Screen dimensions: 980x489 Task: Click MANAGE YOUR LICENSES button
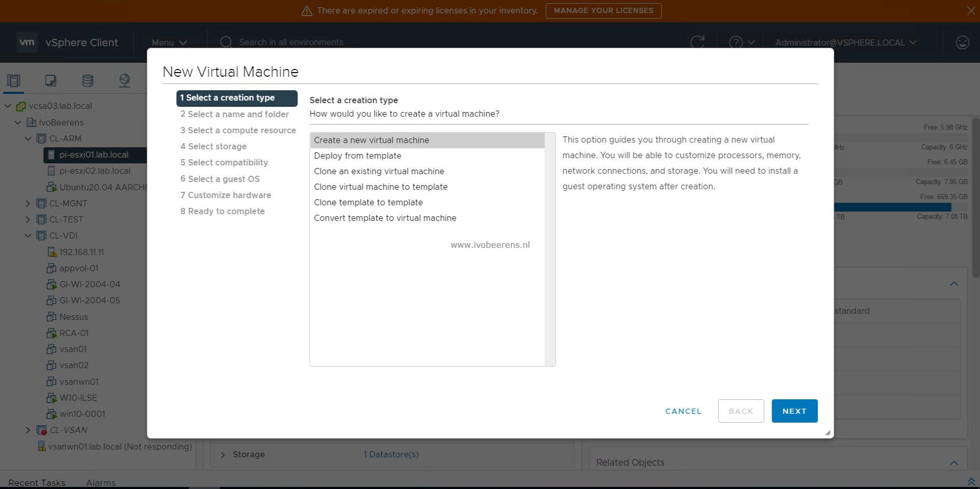click(604, 10)
